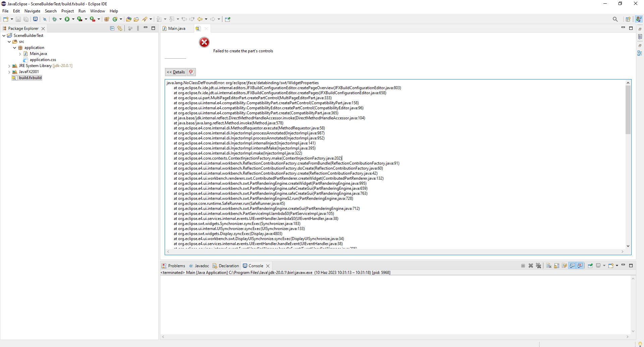Viewport: 644px width, 347px height.
Task: Open the Project menu
Action: pyautogui.click(x=67, y=11)
